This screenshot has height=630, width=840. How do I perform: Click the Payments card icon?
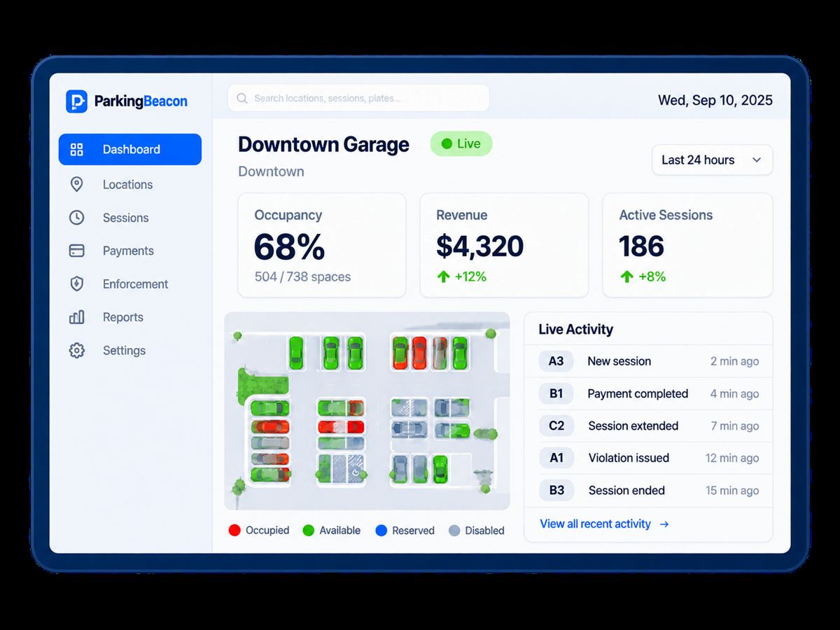coord(77,251)
